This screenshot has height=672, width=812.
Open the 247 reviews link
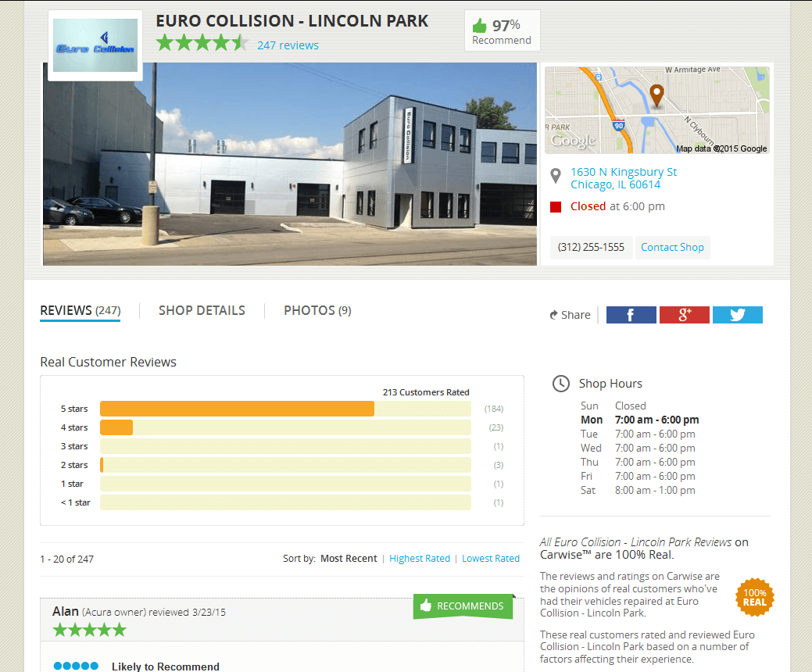pyautogui.click(x=288, y=45)
